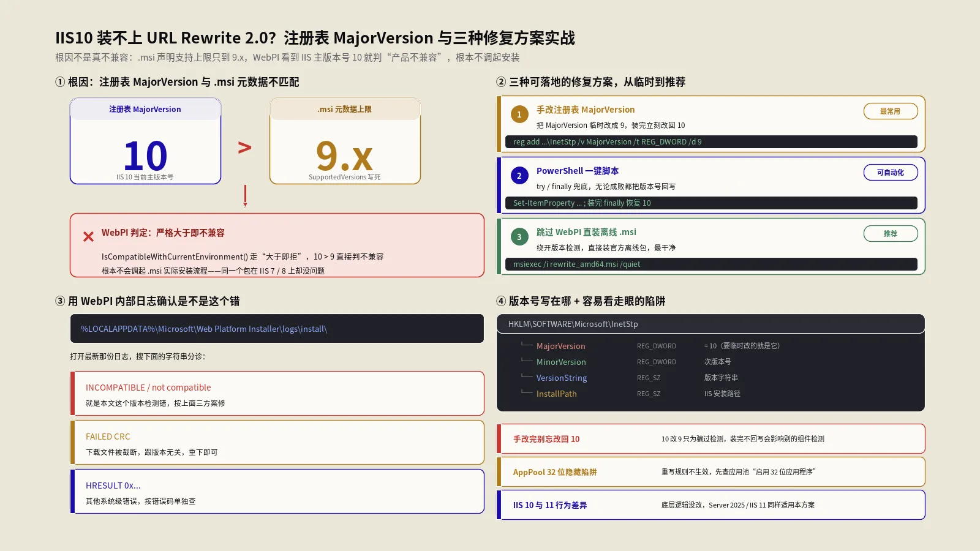
Task: Click the 打开最新那份日志 instruction line
Action: (x=137, y=356)
